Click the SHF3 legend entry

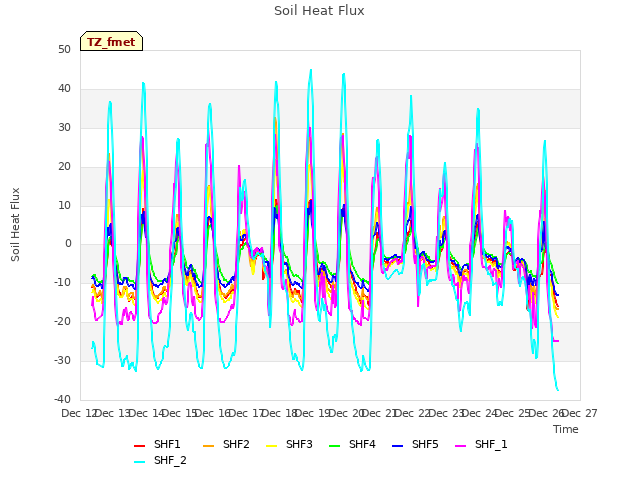289,444
